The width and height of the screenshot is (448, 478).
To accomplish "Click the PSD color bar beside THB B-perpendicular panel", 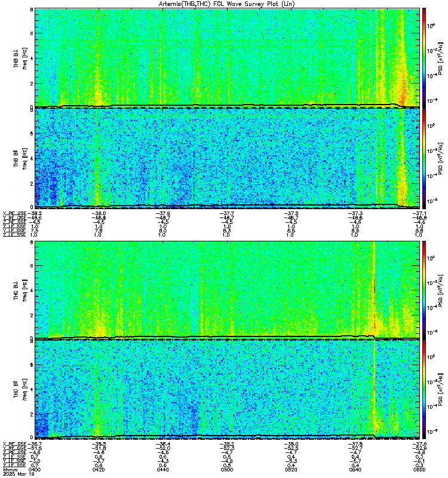I will coord(424,57).
